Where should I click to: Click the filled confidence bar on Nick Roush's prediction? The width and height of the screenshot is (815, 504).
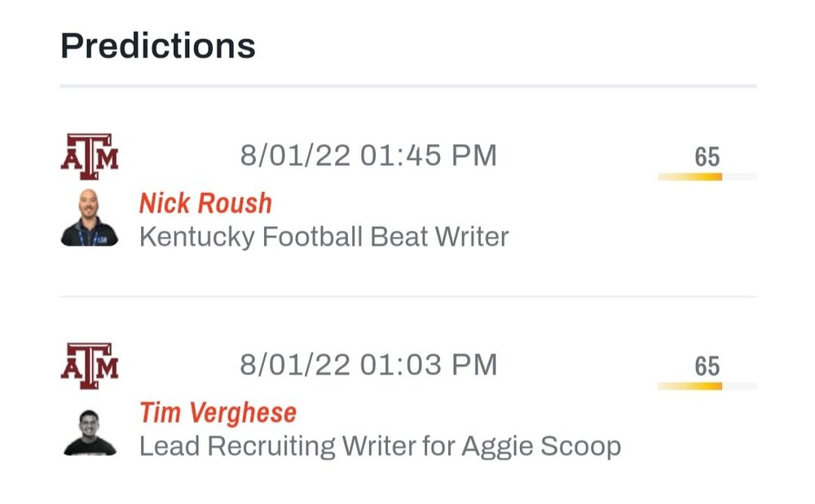coord(689,177)
